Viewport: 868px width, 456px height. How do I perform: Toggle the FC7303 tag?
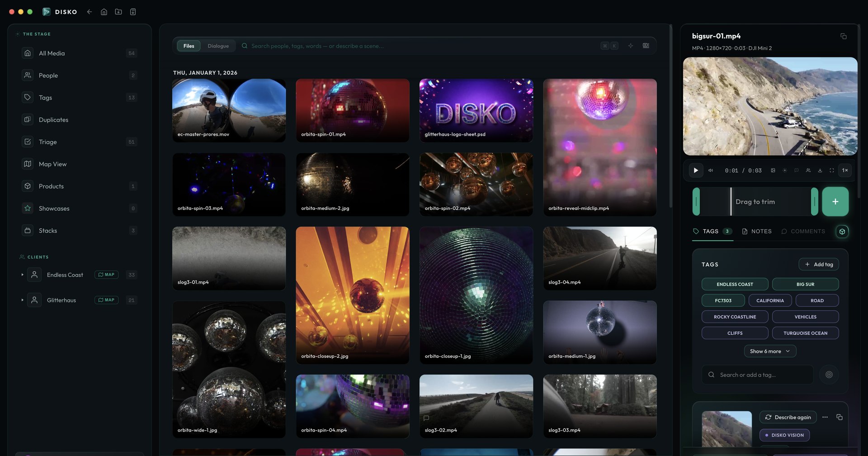[x=723, y=300]
